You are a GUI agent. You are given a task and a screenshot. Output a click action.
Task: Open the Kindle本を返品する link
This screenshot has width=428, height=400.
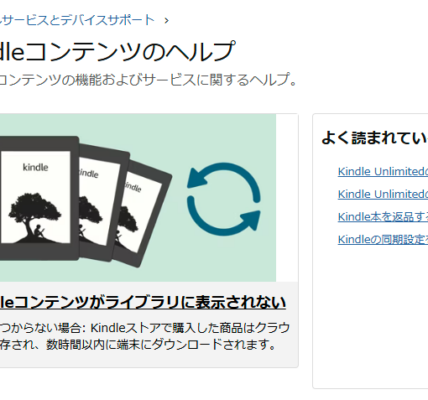[383, 217]
